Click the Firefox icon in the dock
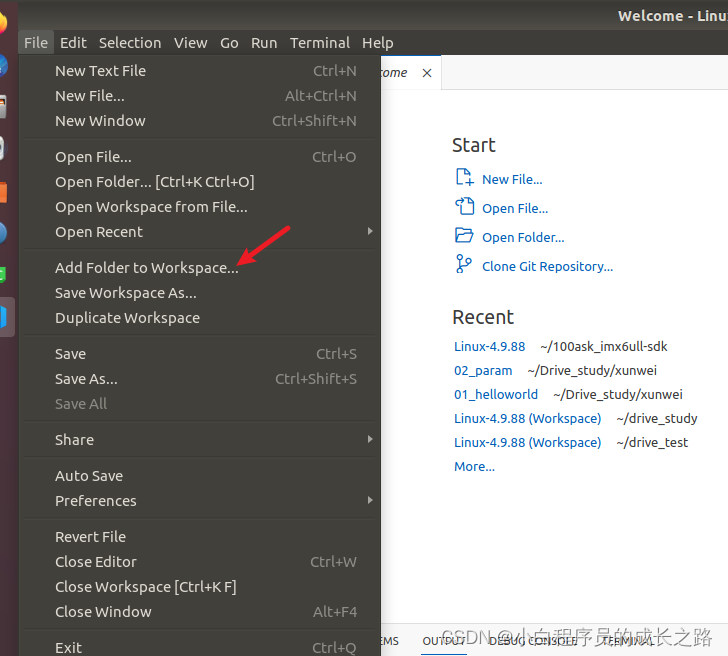This screenshot has height=656, width=728. (x=3, y=22)
